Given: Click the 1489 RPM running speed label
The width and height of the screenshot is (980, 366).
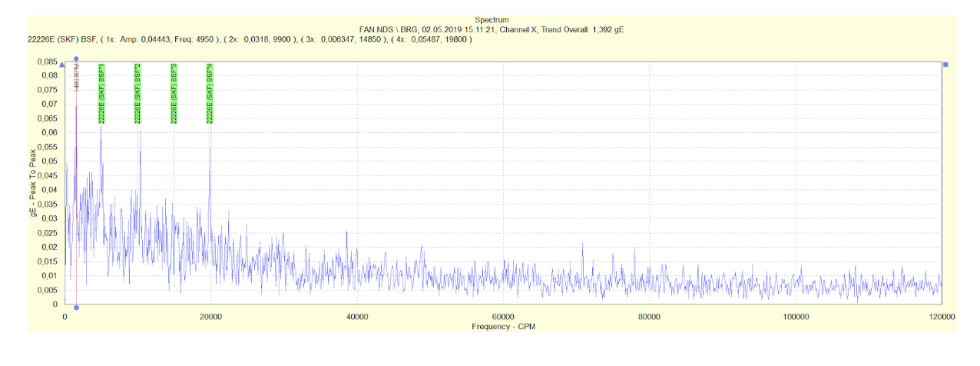Looking at the screenshot, I should pyautogui.click(x=77, y=78).
